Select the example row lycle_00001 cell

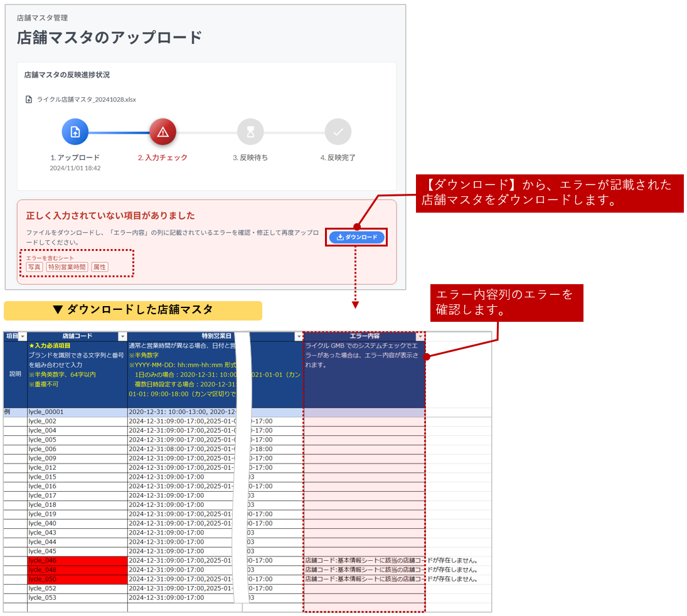pos(77,412)
